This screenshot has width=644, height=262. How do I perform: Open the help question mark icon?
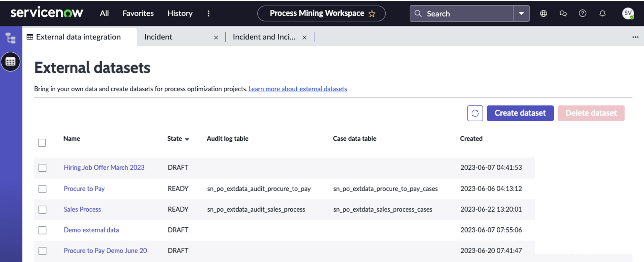pos(583,13)
